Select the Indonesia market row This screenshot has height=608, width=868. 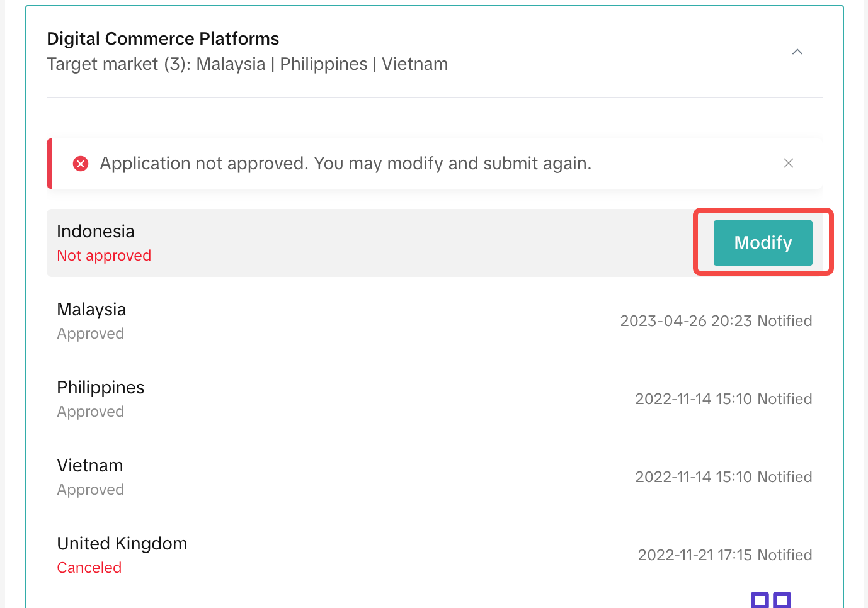435,243
